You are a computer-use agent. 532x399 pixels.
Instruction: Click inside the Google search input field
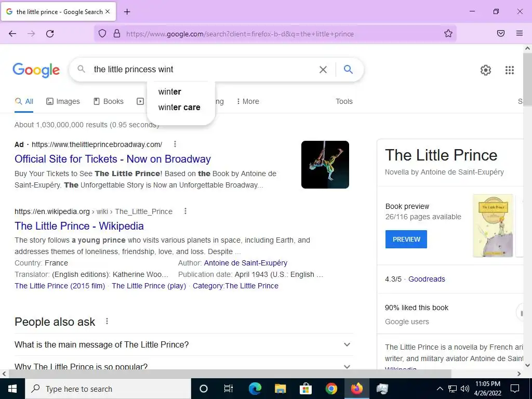(x=204, y=70)
